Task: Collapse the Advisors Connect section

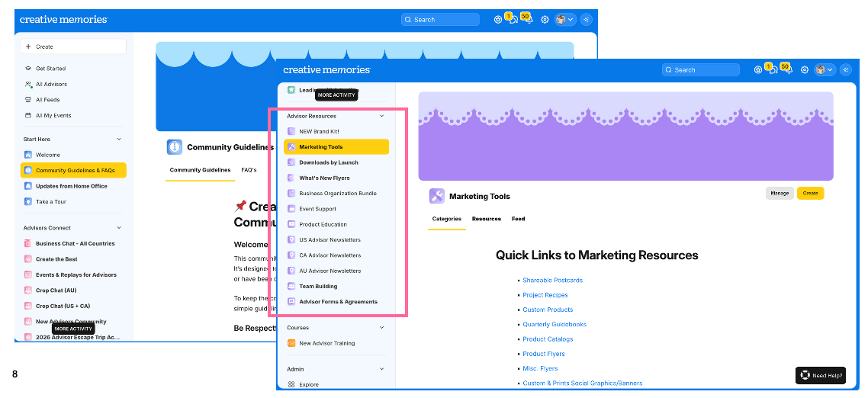Action: pyautogui.click(x=119, y=227)
